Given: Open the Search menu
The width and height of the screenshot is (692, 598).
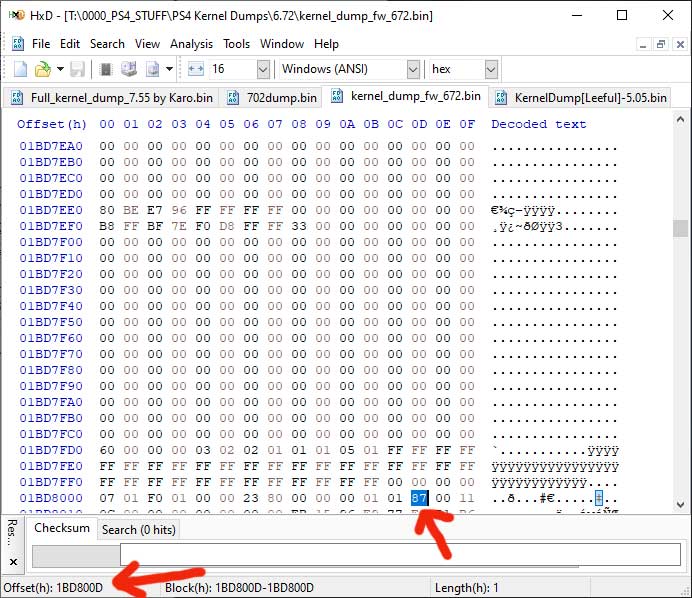Looking at the screenshot, I should click(x=107, y=44).
